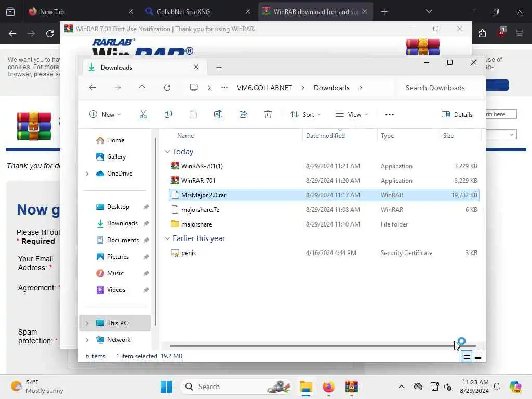Expand OneDrive in the navigation pane
Viewport: 532px width, 399px height.
(87, 174)
